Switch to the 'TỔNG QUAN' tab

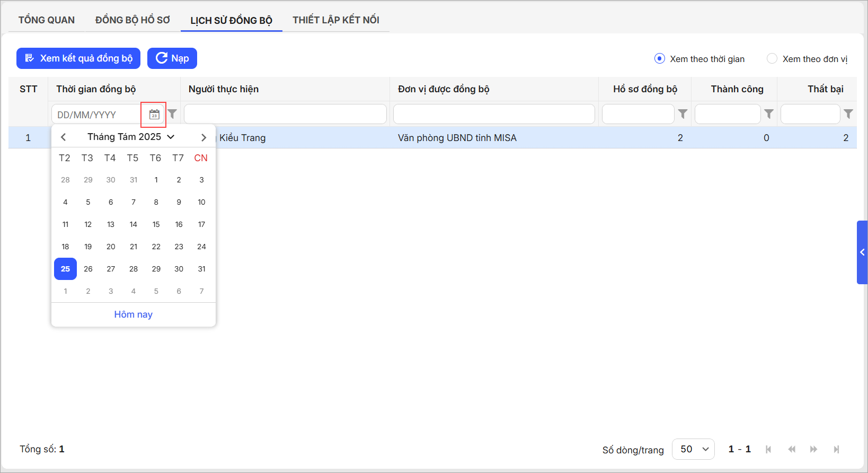(47, 20)
